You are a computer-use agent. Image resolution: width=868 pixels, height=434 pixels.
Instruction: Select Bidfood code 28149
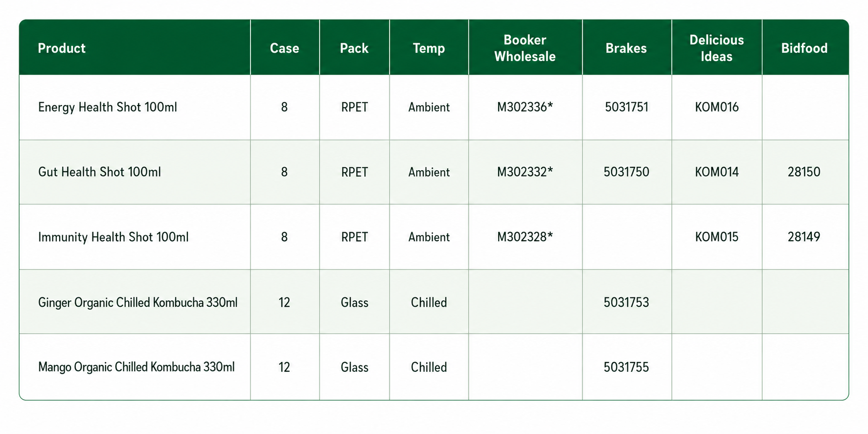(804, 237)
